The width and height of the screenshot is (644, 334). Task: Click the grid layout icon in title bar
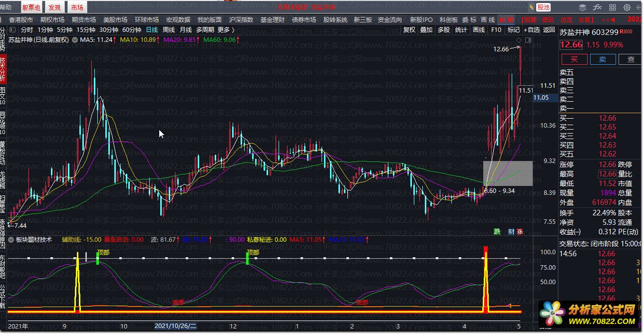click(613, 7)
